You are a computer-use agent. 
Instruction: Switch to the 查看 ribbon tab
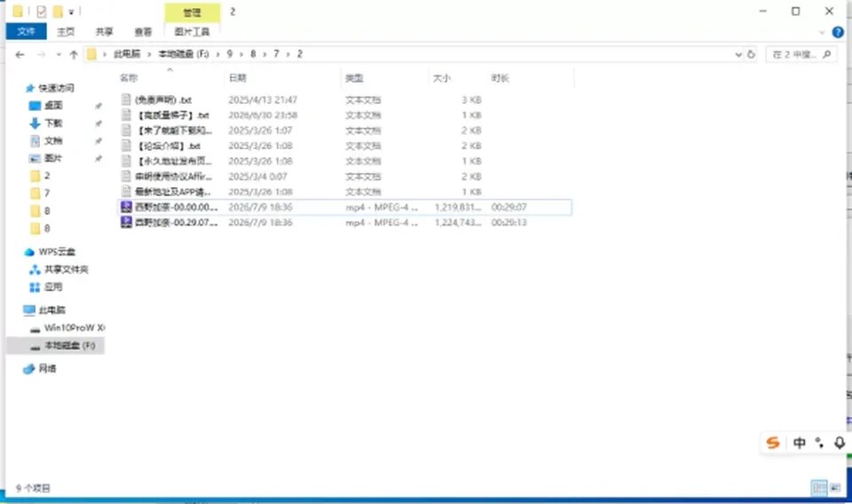144,32
